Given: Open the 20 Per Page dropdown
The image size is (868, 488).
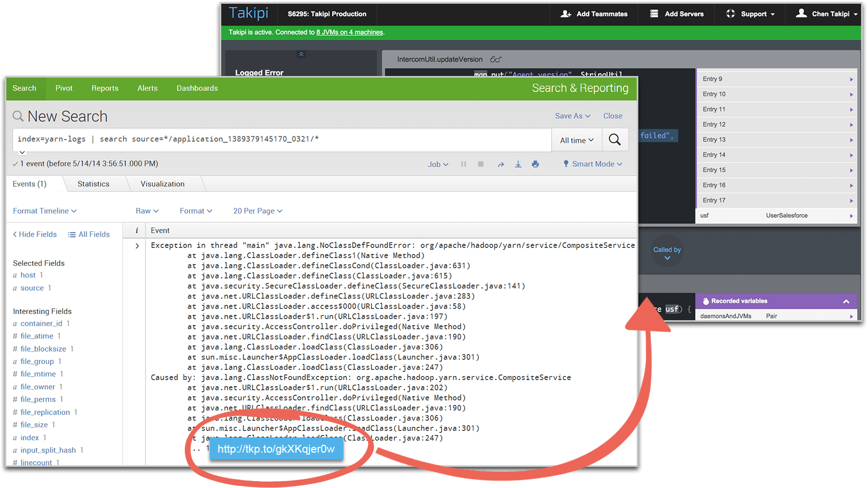Looking at the screenshot, I should tap(258, 211).
